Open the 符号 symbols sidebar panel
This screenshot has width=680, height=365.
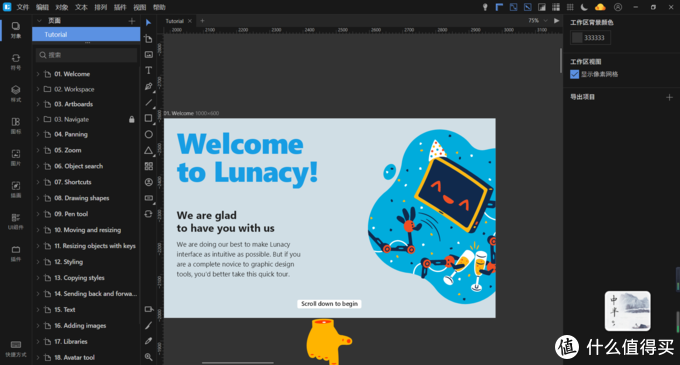16,62
